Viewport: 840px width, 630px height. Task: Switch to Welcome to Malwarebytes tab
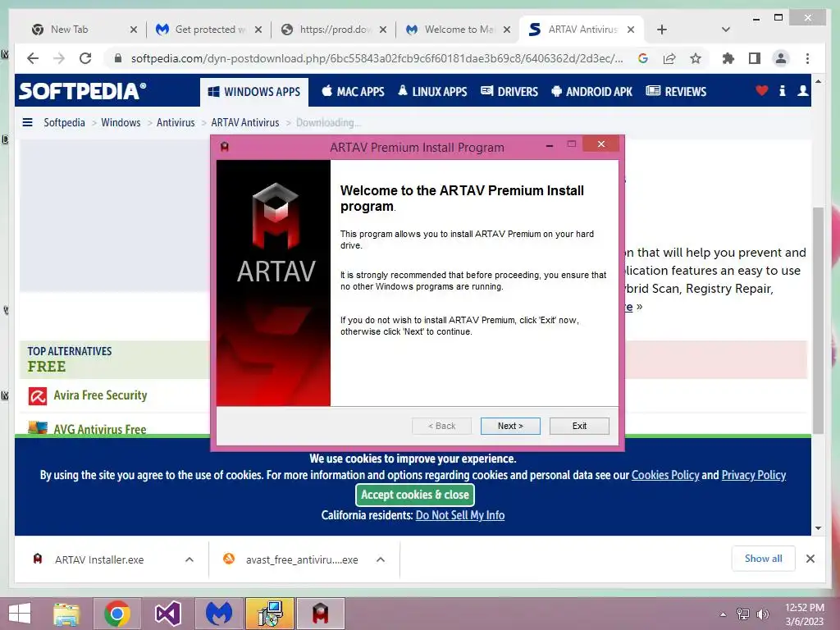click(x=459, y=30)
